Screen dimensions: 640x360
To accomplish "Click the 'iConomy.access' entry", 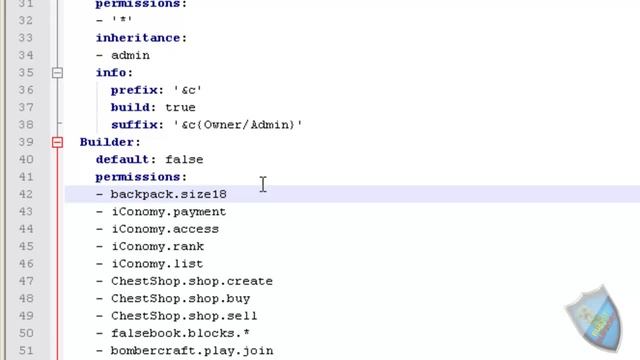I will tap(165, 229).
